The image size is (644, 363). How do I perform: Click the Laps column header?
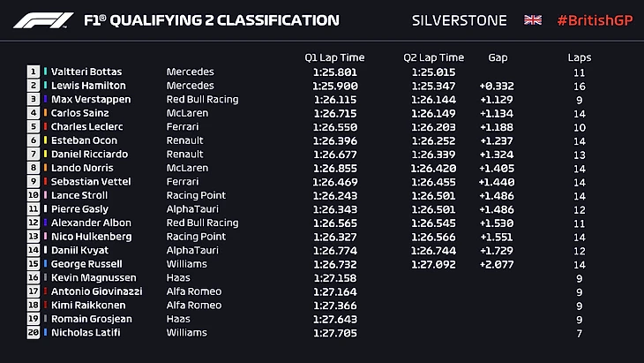point(579,57)
